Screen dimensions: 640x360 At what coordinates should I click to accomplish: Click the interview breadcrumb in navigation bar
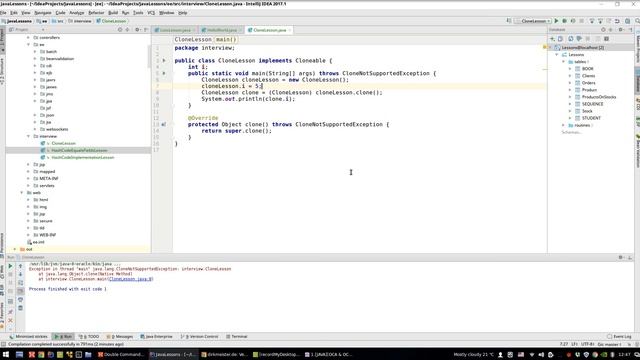tap(80, 21)
